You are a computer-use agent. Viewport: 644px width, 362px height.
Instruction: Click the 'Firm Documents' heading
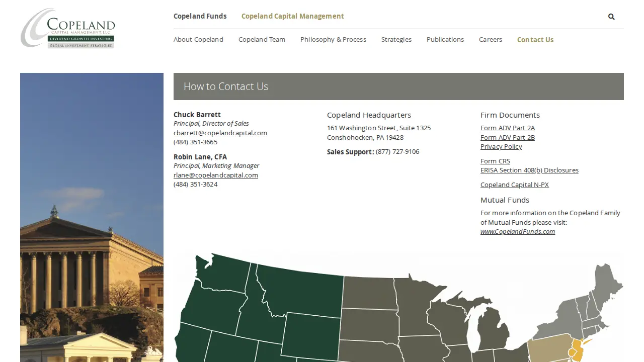[x=510, y=115]
